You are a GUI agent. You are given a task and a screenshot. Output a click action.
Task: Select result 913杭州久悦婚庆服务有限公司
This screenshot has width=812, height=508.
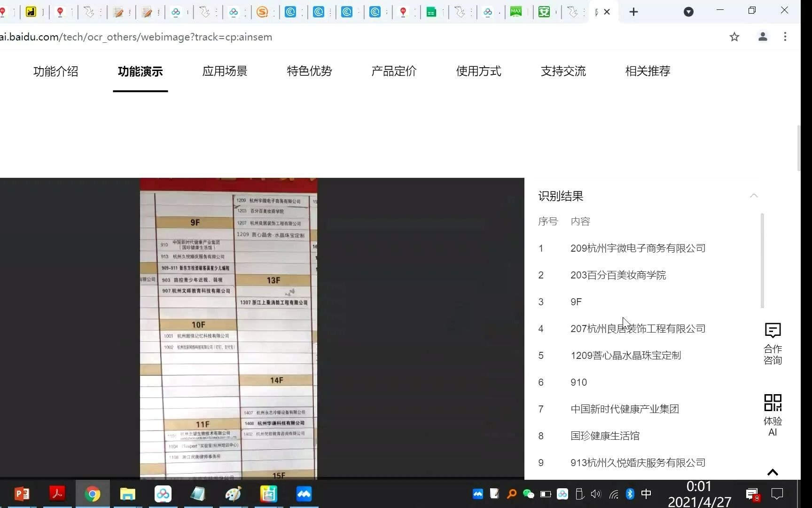pos(638,463)
